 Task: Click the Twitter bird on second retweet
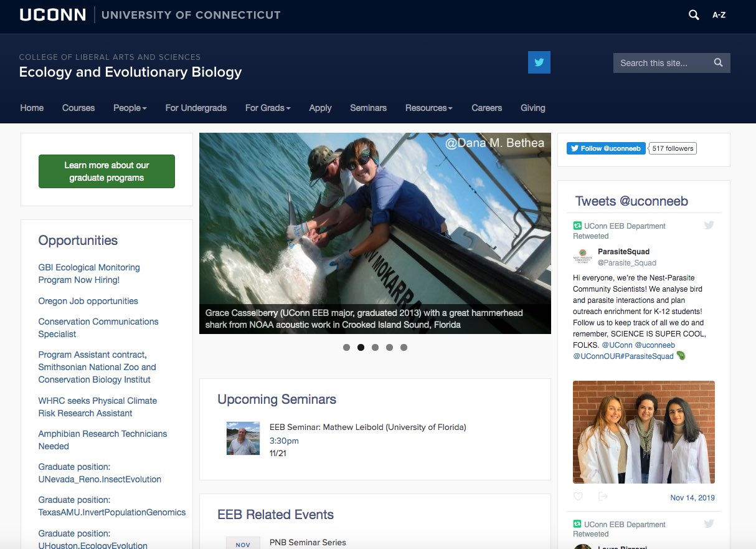[x=709, y=524]
